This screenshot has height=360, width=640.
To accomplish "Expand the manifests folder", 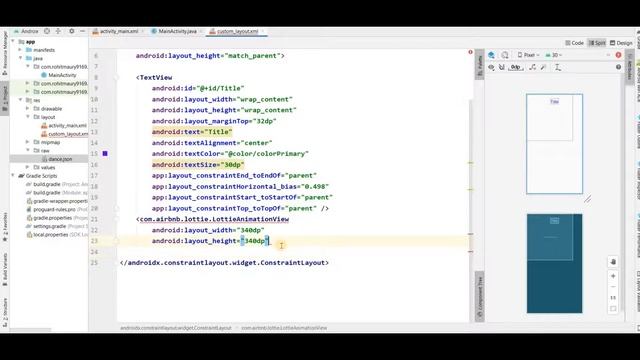I will [x=20, y=50].
